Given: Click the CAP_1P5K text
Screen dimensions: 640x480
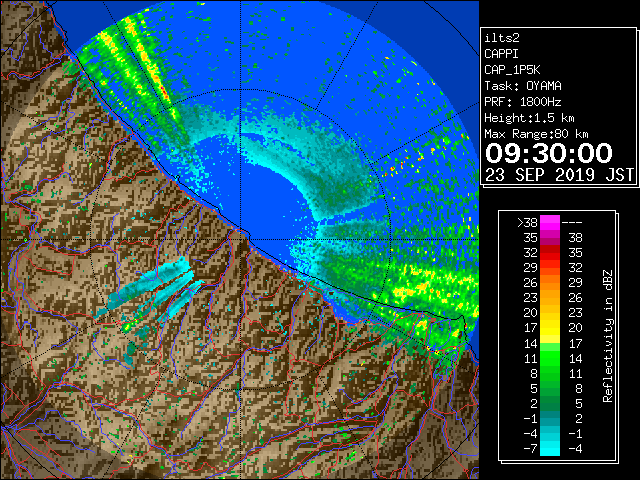Looking at the screenshot, I should [512, 70].
